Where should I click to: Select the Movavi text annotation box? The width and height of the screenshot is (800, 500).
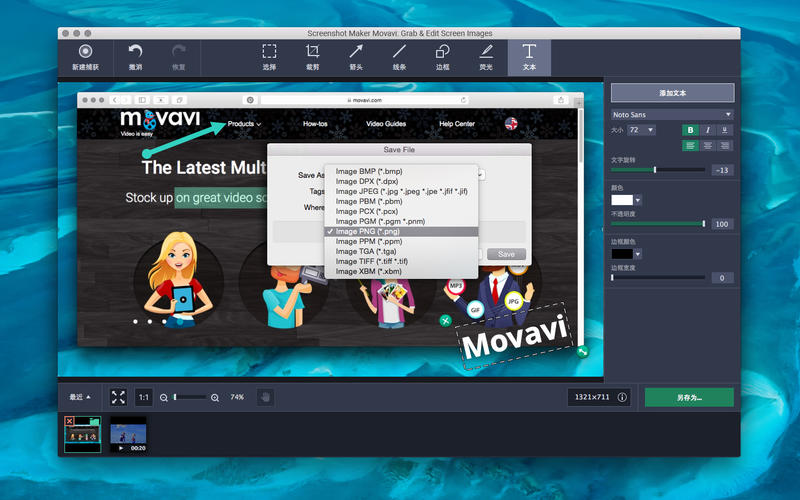click(515, 336)
